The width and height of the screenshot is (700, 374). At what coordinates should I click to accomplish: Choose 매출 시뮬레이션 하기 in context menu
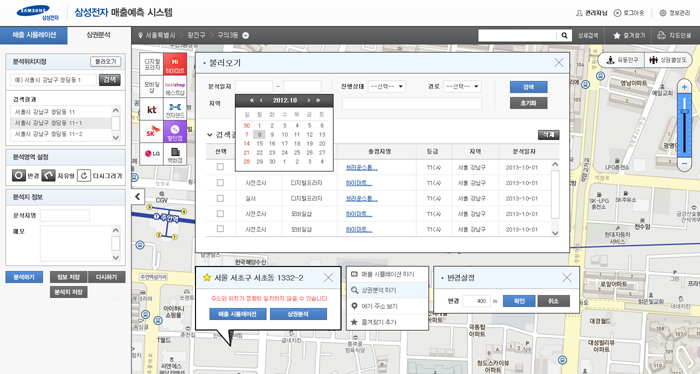387,274
